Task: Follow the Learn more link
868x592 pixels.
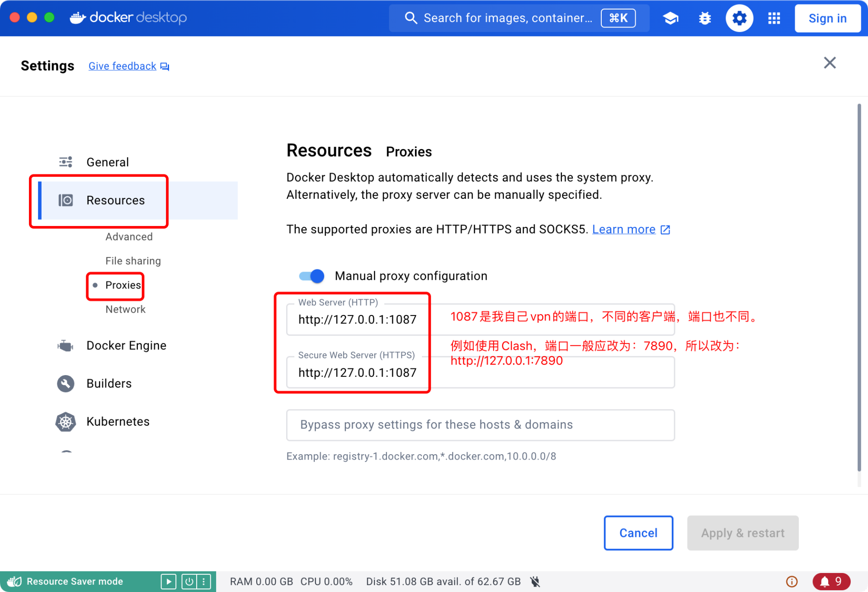Action: 623,229
